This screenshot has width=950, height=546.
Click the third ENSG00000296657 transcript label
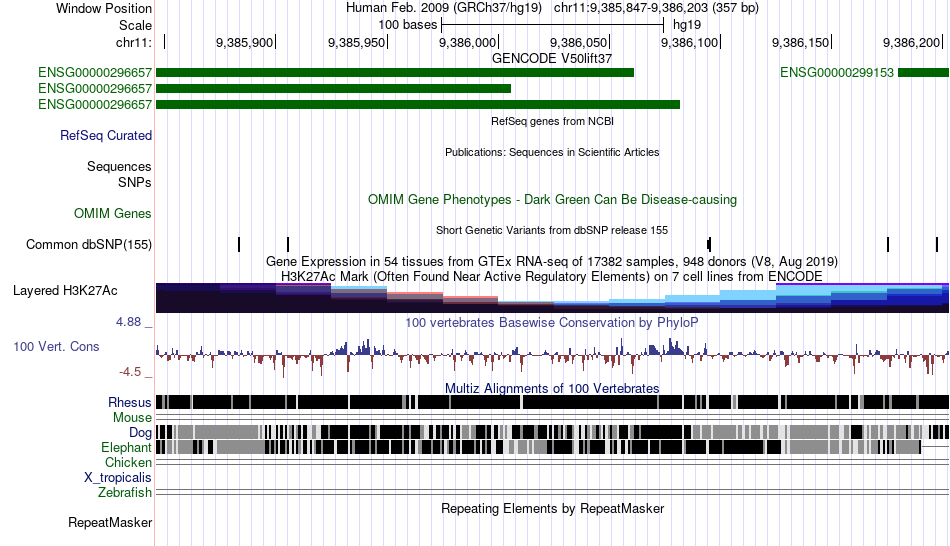click(95, 104)
